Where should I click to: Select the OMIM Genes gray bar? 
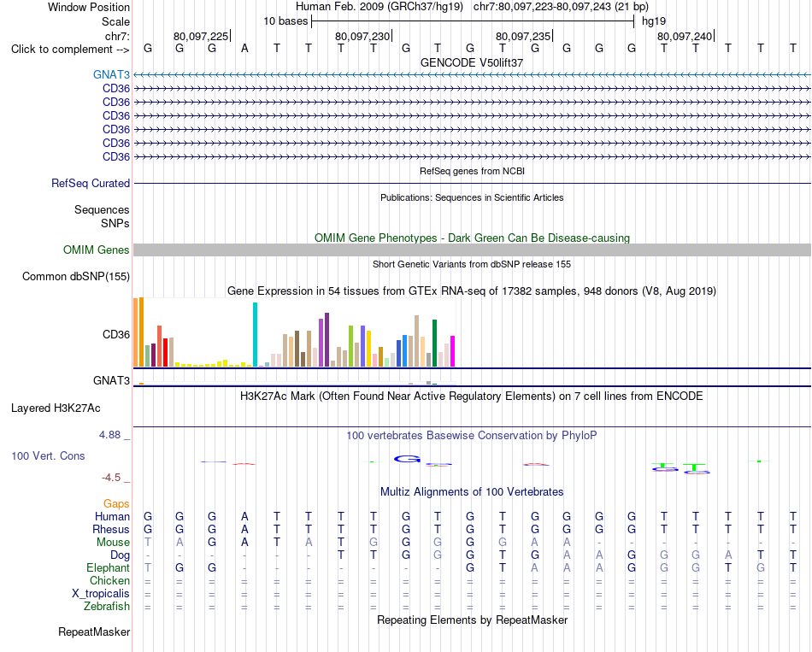click(x=472, y=250)
